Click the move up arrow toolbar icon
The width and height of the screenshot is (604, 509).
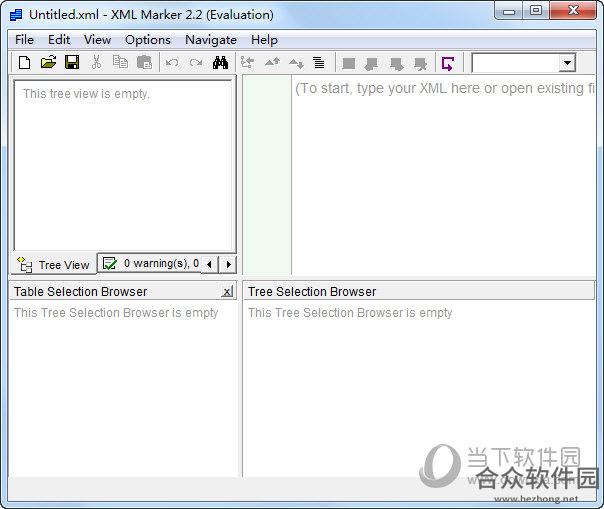click(x=272, y=62)
